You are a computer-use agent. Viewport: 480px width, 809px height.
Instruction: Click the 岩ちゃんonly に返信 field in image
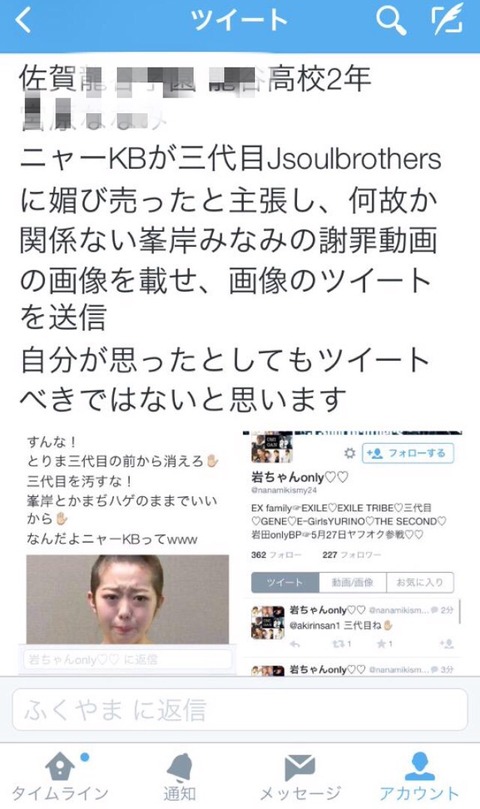pos(127,659)
